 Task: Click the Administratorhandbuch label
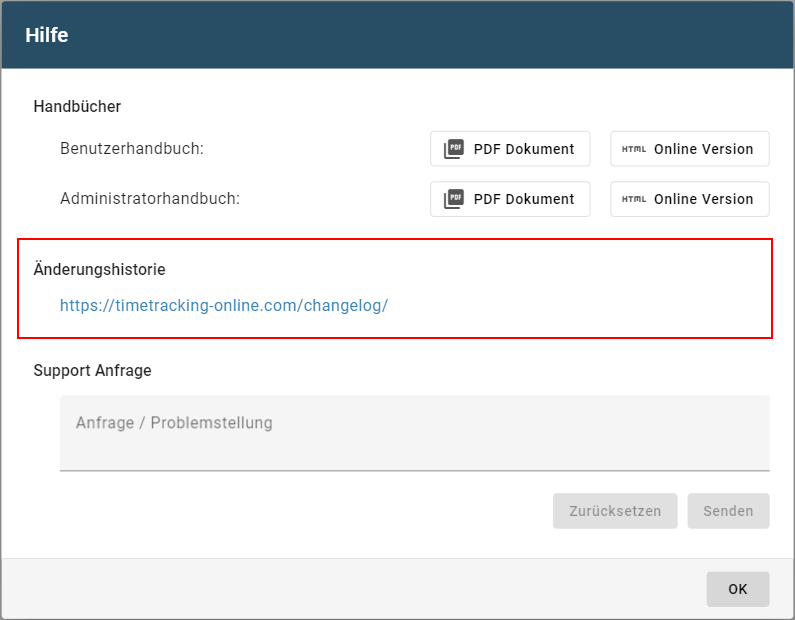tap(150, 199)
